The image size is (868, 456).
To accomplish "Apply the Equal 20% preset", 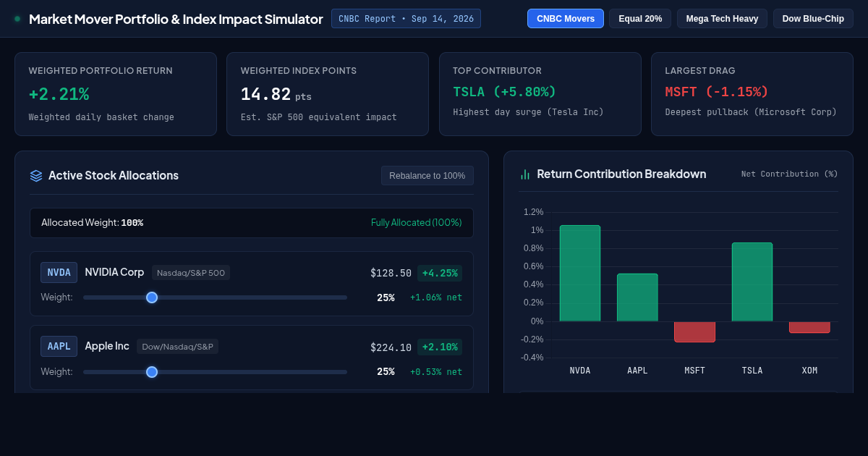I will tap(640, 19).
